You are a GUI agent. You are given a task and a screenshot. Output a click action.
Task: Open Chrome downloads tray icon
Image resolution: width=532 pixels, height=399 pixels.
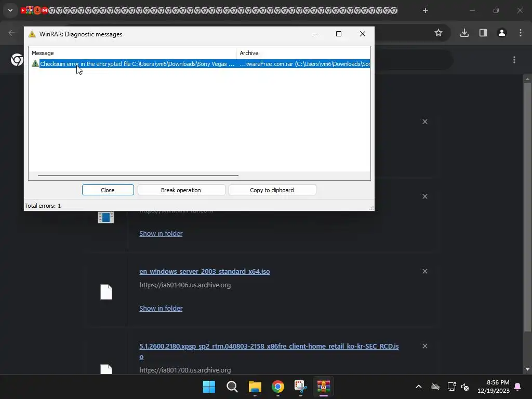coord(464,33)
